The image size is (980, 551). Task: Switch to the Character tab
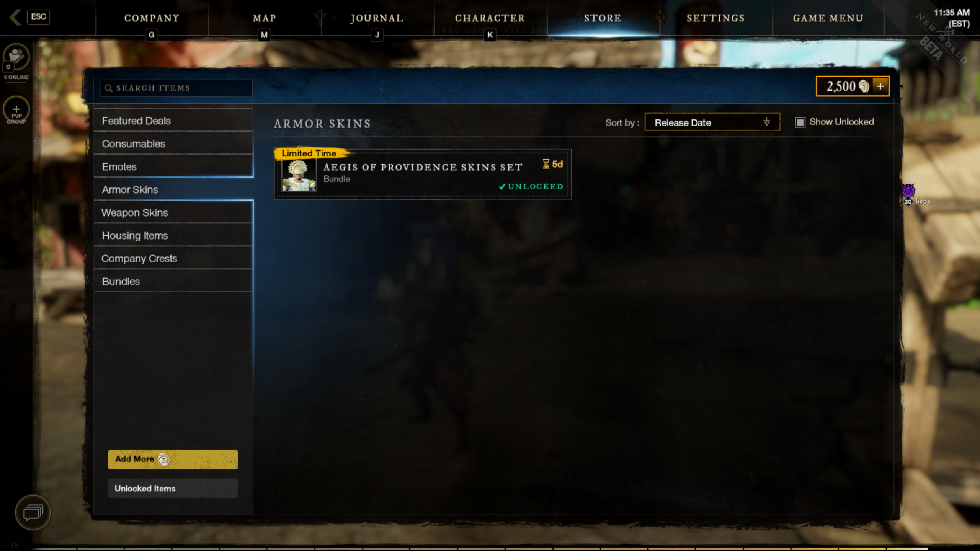[x=490, y=18]
